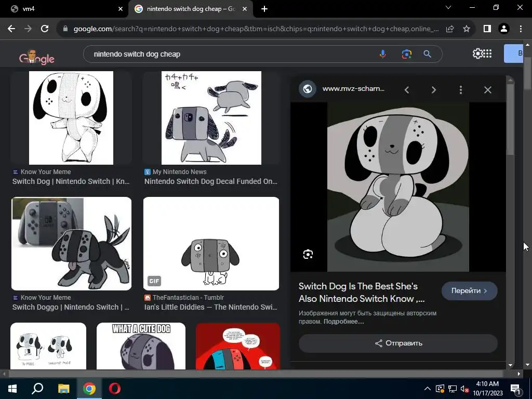The image size is (532, 399).
Task: Click the search query input field
Action: coord(231,54)
